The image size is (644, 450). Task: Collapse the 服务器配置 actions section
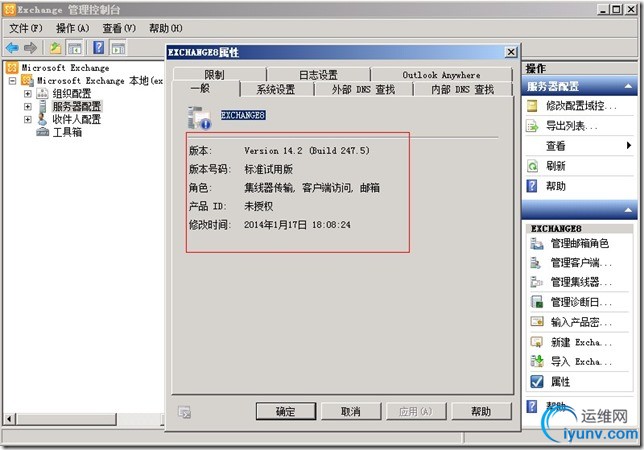click(x=628, y=86)
